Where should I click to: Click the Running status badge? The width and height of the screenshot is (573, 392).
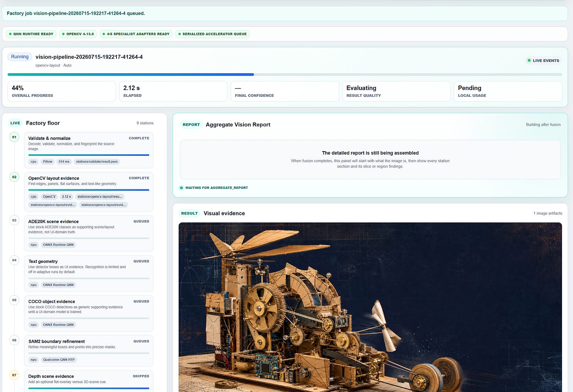[20, 57]
